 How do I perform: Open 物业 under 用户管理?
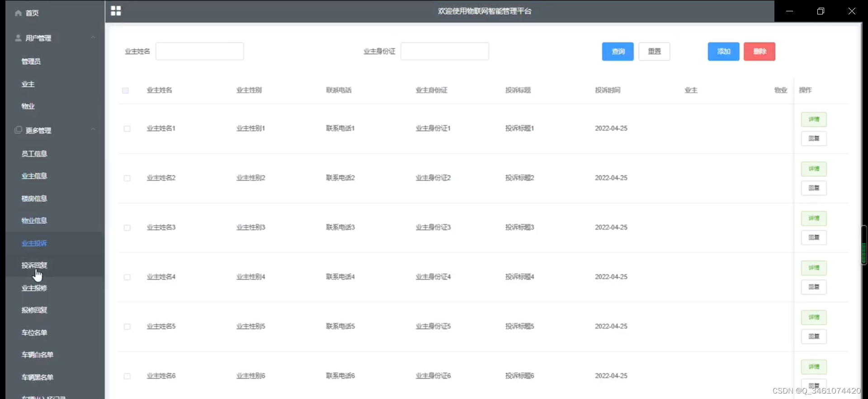(x=28, y=106)
